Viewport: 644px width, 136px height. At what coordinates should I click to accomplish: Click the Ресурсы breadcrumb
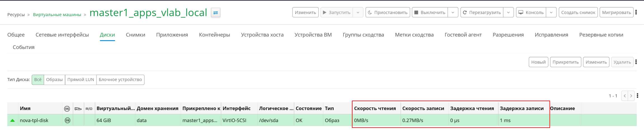pos(16,14)
